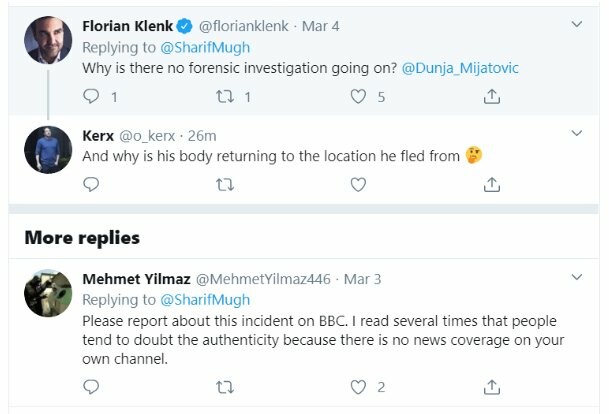This screenshot has height=414, width=609.
Task: Retweet Mehmet Yilmaz's BBC tweet
Action: pos(225,387)
